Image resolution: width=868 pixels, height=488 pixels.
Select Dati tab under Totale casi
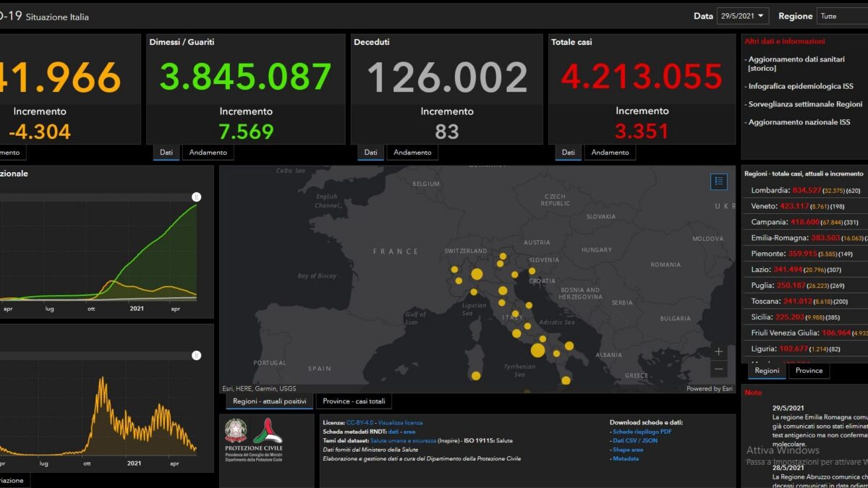[x=569, y=153]
